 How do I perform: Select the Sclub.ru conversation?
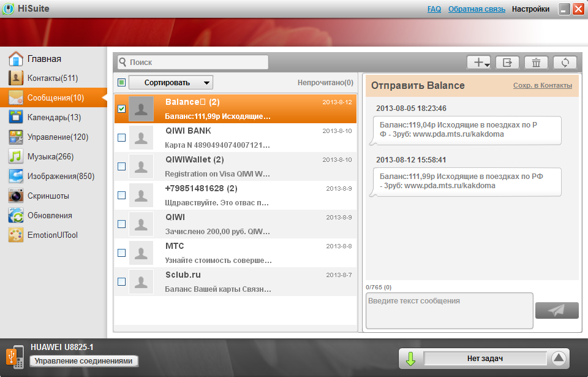(x=235, y=281)
